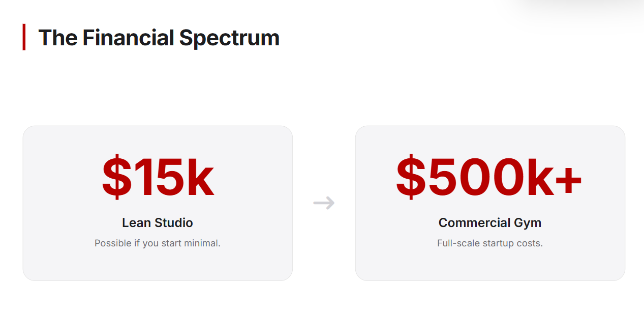Click the red accent bar beside title
The height and width of the screenshot is (309, 644).
pyautogui.click(x=24, y=37)
